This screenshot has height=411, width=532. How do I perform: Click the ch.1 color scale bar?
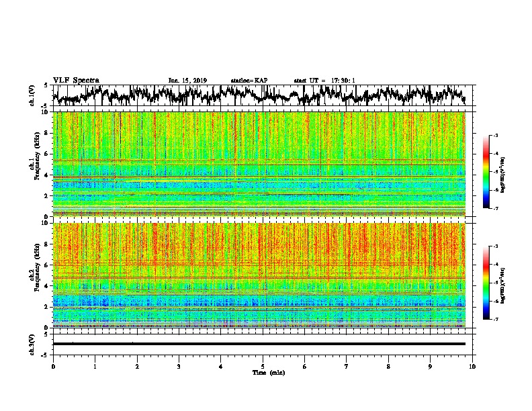tap(486, 172)
